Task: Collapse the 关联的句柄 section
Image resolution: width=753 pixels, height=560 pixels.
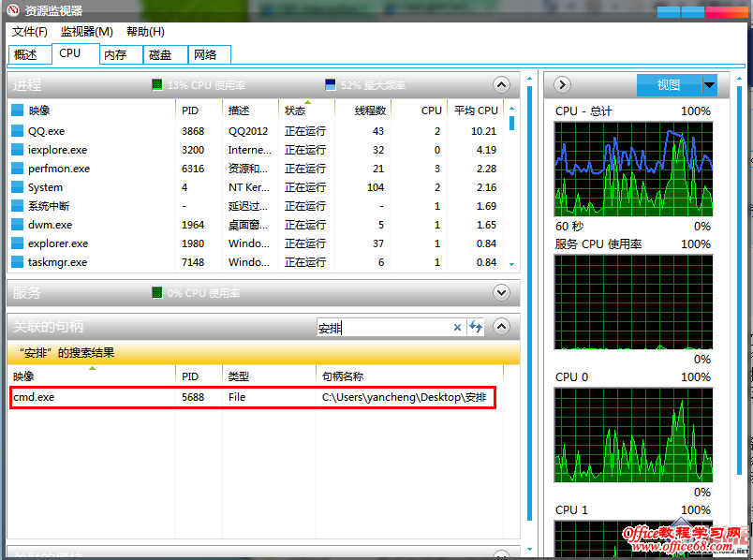Action: (x=501, y=327)
